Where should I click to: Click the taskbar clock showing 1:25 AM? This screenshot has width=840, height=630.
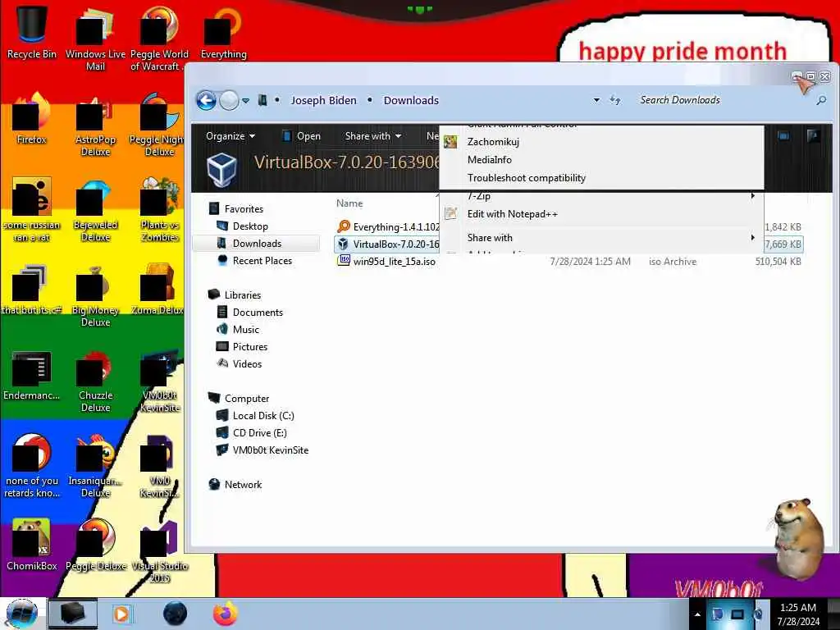point(797,614)
